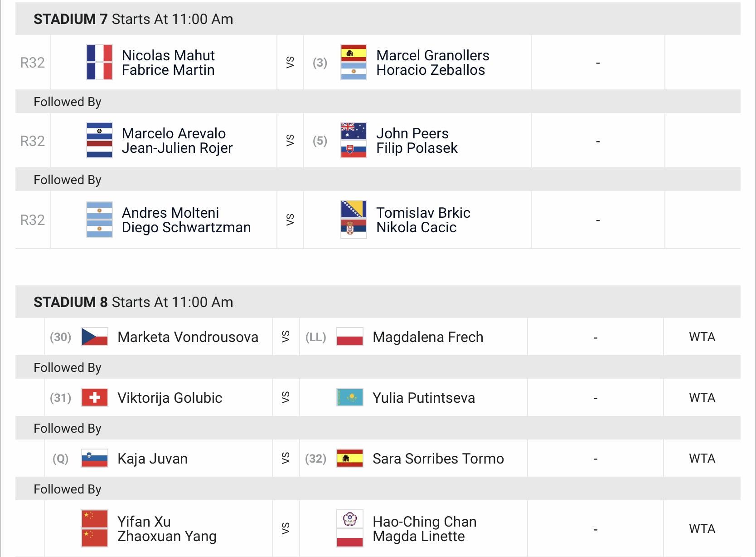Click the Stadium 7 court header

pos(378,19)
